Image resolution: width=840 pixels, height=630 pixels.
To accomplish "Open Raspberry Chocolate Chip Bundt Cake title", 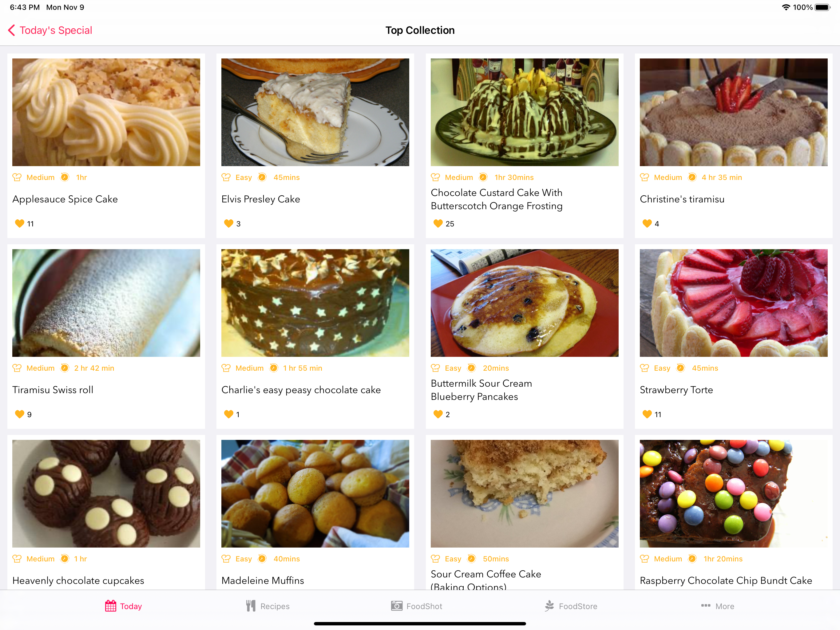I will tap(726, 580).
